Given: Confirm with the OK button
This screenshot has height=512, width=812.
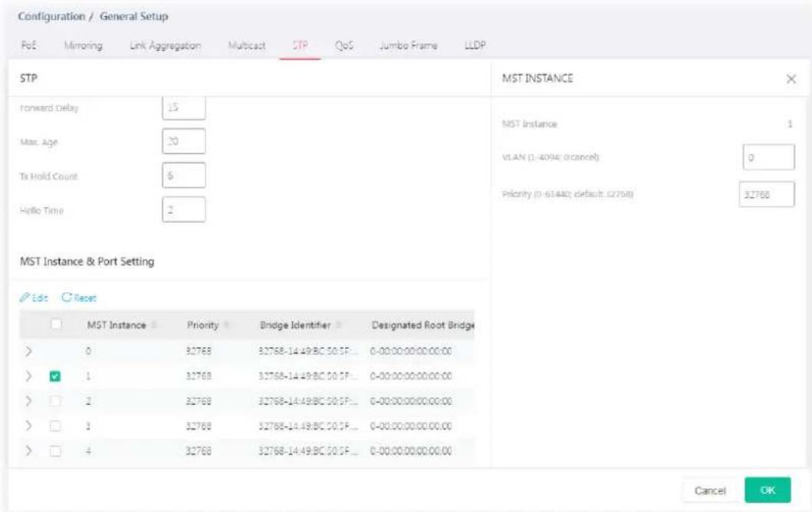Looking at the screenshot, I should (x=768, y=490).
